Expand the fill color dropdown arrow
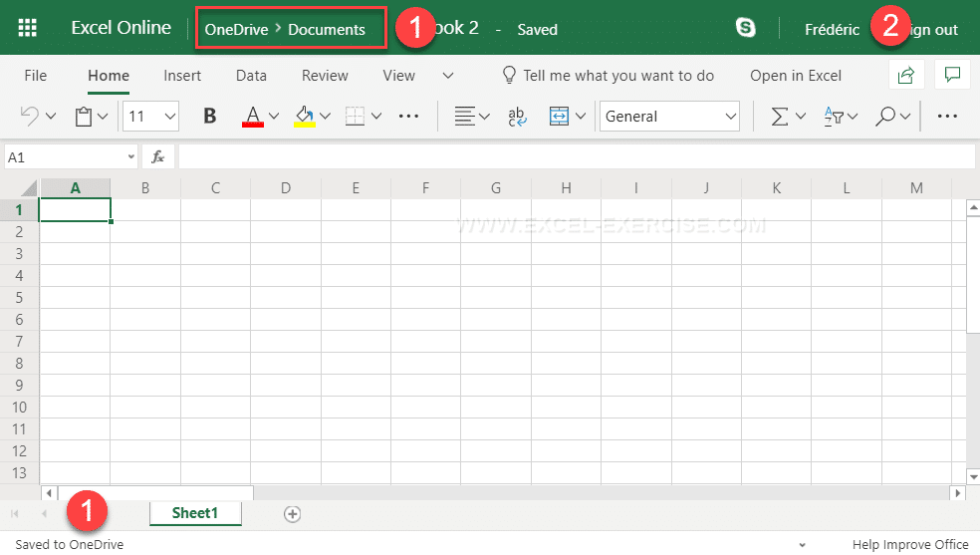This screenshot has width=980, height=555. tap(325, 117)
